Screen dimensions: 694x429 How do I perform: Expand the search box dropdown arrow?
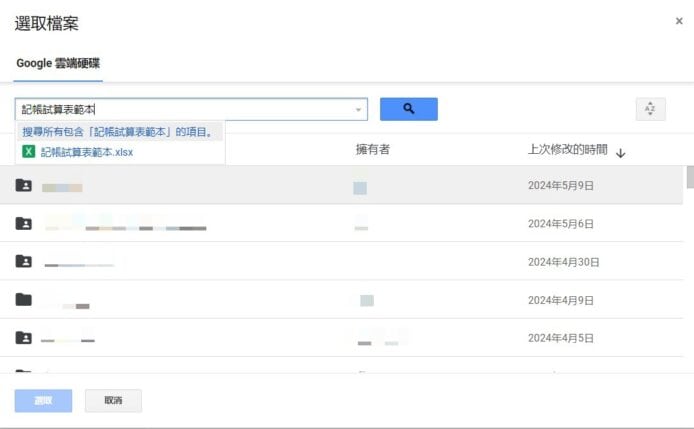[358, 109]
